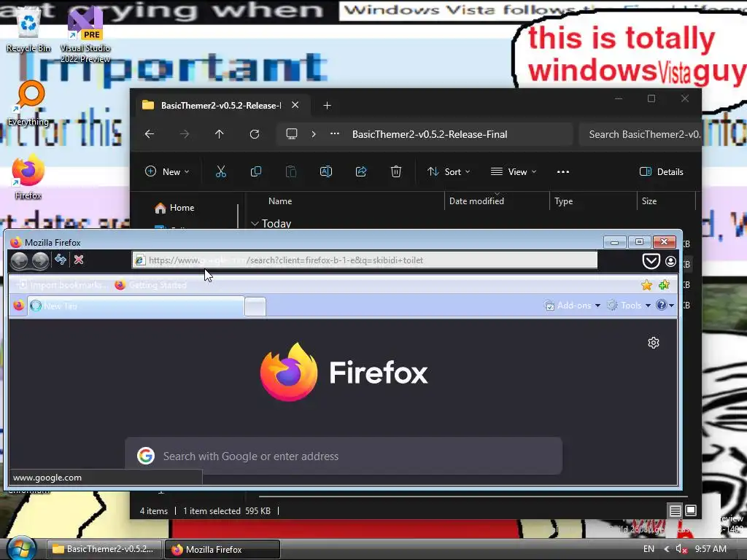Expand the New dropdown in File Explorer
The image size is (747, 560).
click(167, 171)
